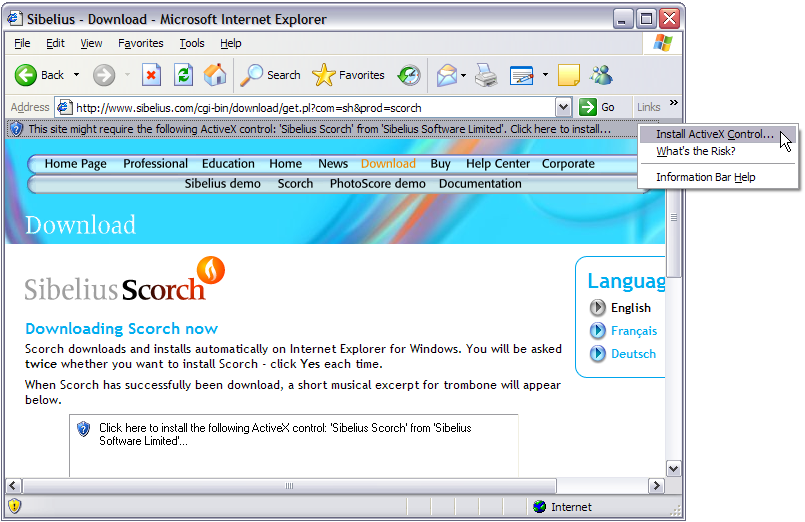Viewport: 805px width, 522px height.
Task: Open the Buy nav link
Action: tap(440, 164)
